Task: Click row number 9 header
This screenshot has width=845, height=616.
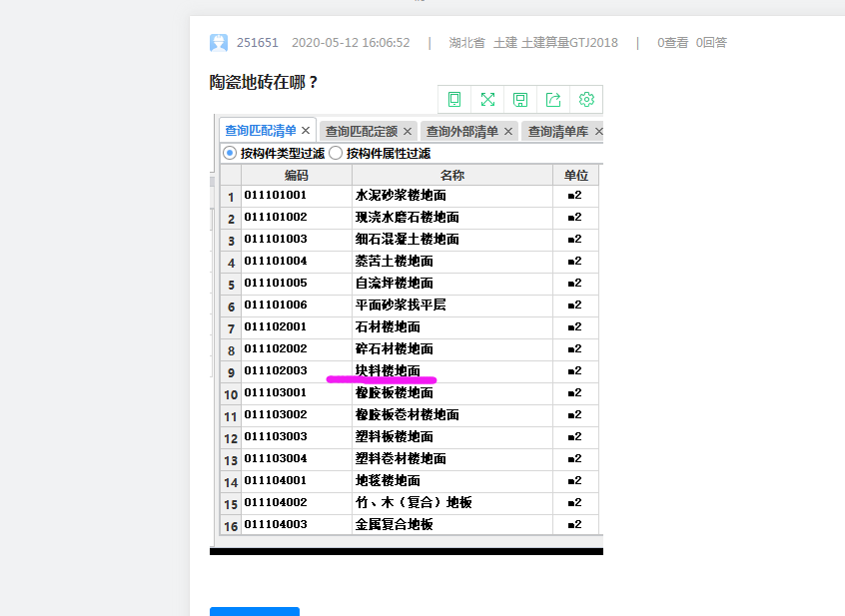Action: coord(231,372)
